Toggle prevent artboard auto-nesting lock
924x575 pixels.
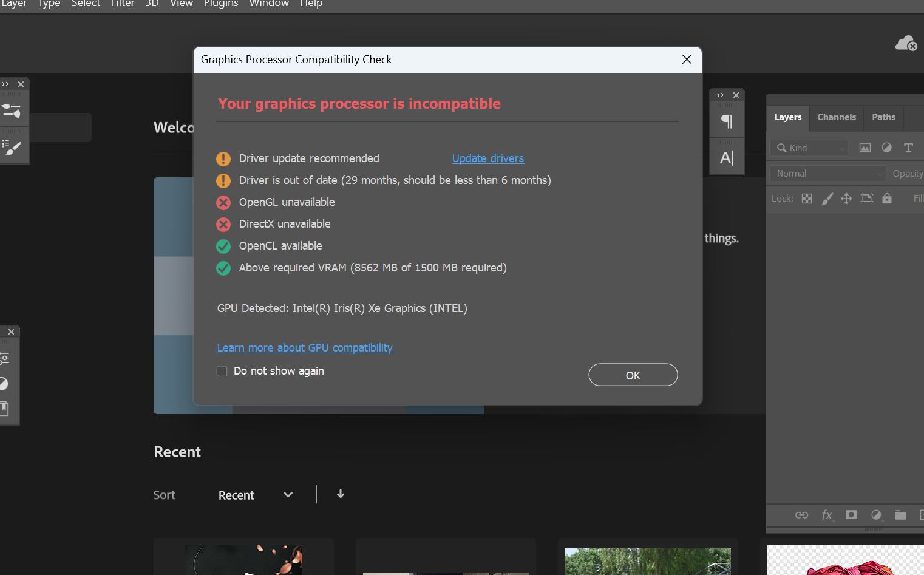(867, 199)
